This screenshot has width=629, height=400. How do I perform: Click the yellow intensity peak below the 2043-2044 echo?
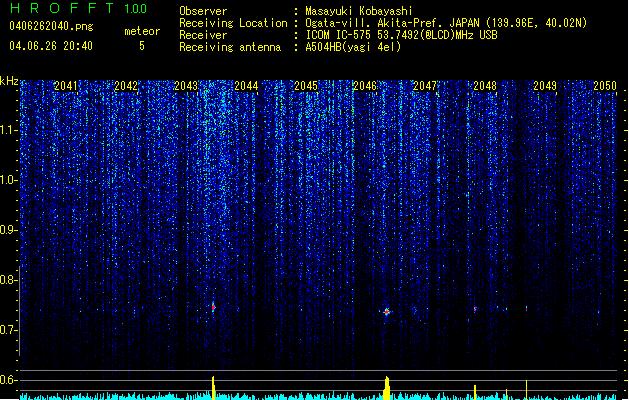coord(213,388)
